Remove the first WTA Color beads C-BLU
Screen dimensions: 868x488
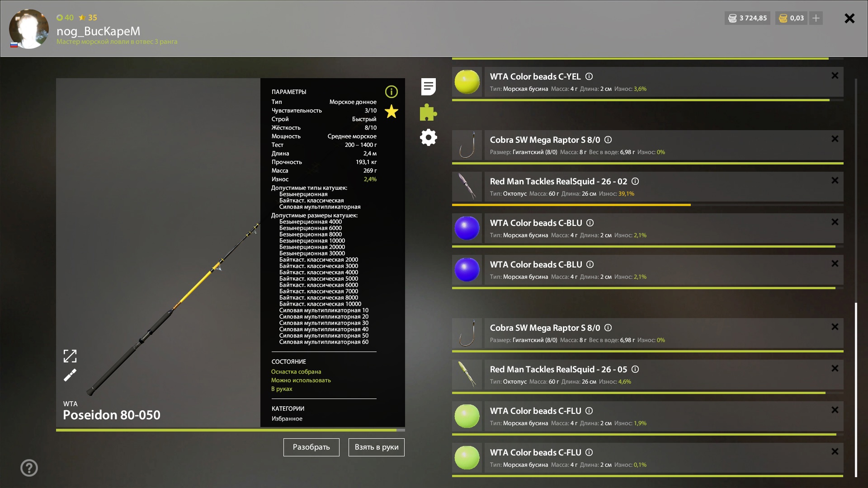(x=835, y=222)
